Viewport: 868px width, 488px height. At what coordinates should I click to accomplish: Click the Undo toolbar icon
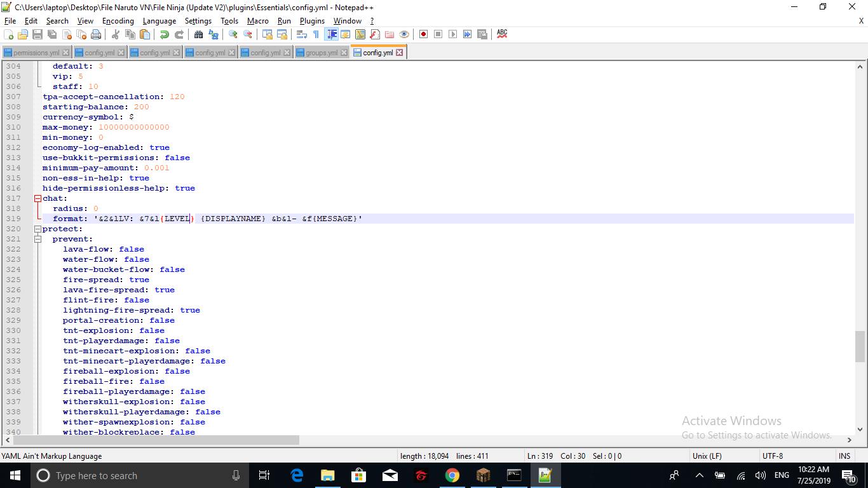(165, 34)
